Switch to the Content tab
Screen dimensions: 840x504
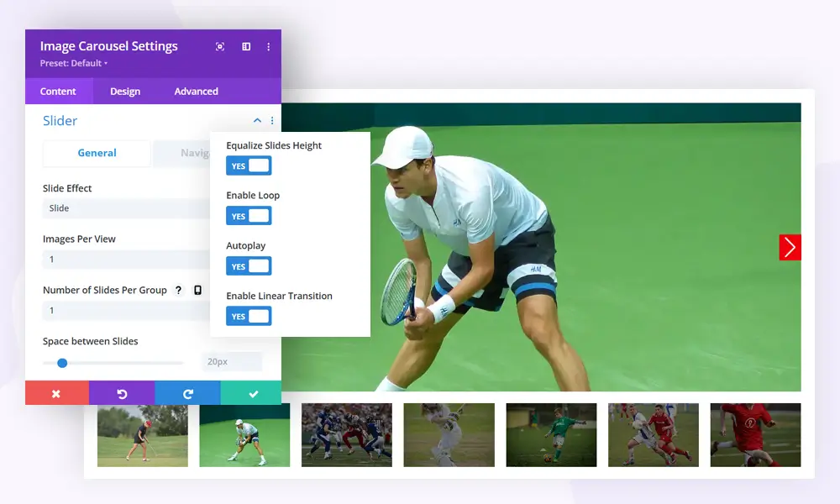(x=59, y=91)
